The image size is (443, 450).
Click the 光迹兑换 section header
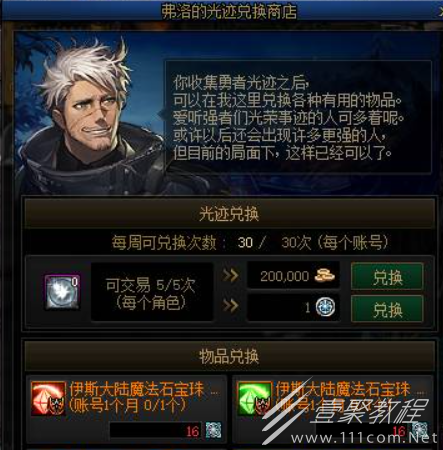[229, 213]
